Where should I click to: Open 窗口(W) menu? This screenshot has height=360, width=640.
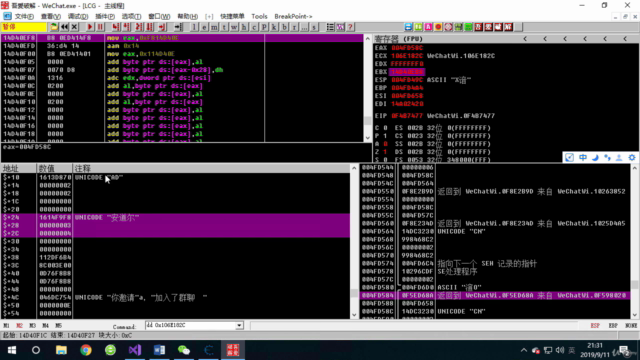(159, 16)
